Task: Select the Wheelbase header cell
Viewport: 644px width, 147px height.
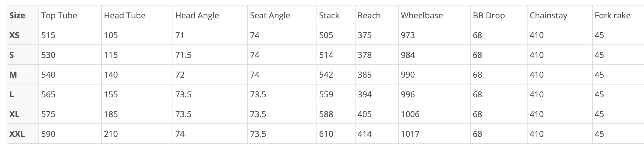Action: [x=421, y=16]
